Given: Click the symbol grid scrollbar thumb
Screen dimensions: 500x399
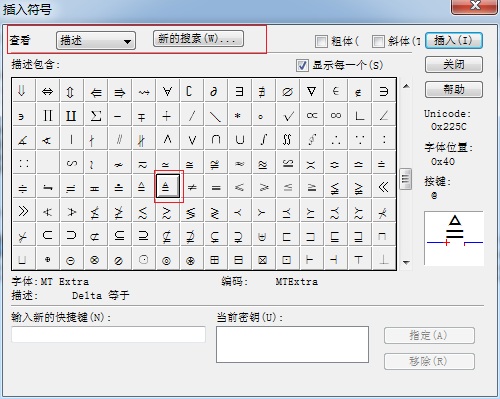Looking at the screenshot, I should tap(406, 179).
